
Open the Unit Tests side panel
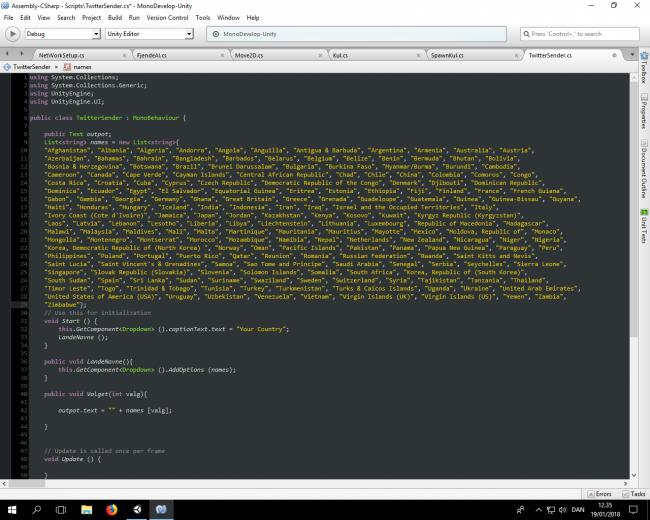[x=644, y=226]
